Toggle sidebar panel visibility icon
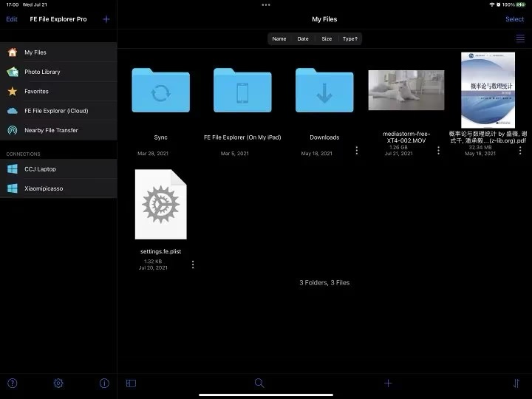 tap(131, 383)
